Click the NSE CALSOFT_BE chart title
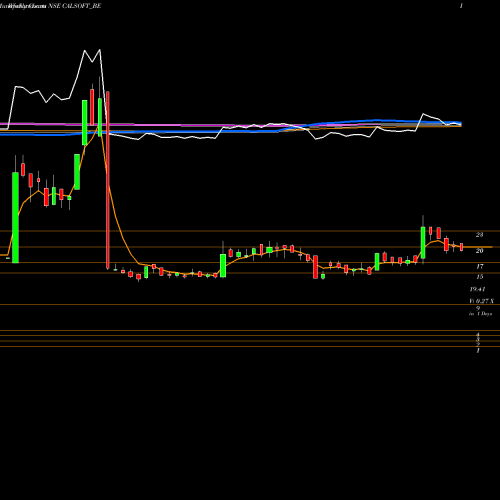The height and width of the screenshot is (500, 500). coord(75,6)
